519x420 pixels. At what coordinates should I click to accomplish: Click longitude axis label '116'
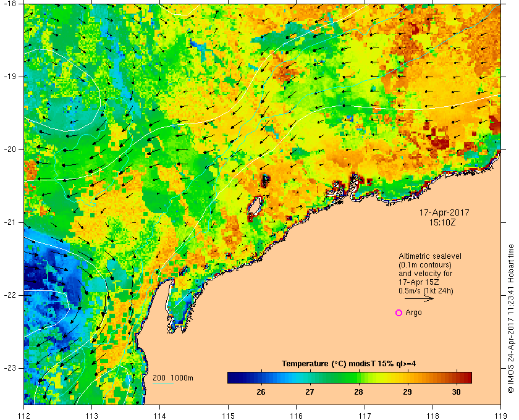[296, 415]
